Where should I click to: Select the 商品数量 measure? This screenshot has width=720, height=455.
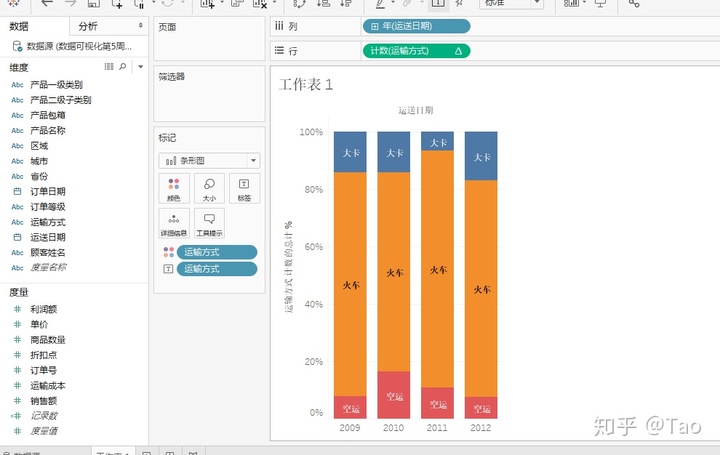tap(48, 340)
